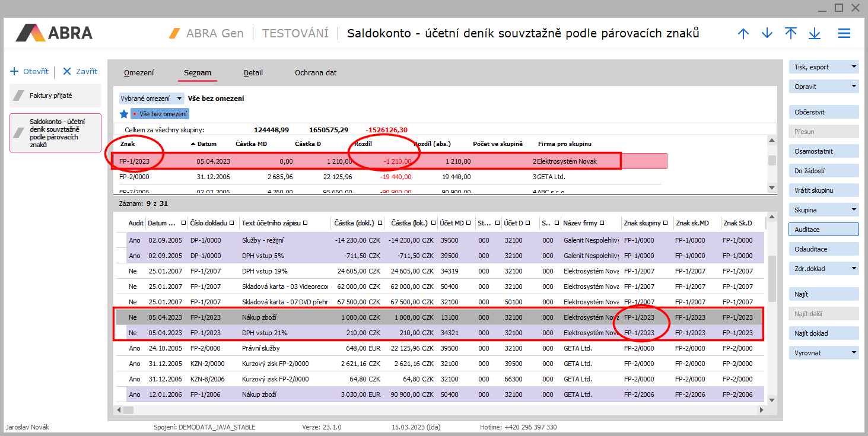The height and width of the screenshot is (436, 868).
Task: Click the up arrow for previous record
Action: [x=743, y=34]
